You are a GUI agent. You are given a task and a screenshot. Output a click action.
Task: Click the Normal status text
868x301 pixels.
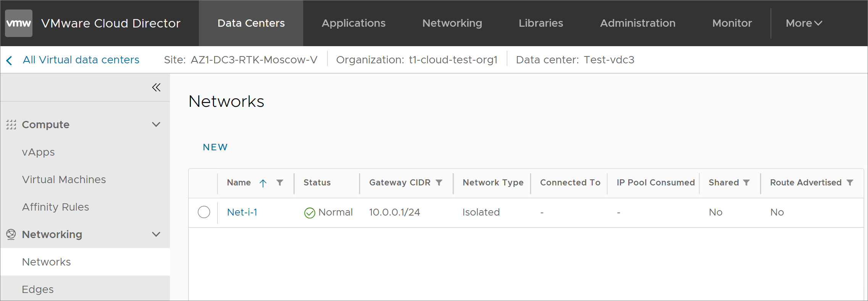(336, 212)
